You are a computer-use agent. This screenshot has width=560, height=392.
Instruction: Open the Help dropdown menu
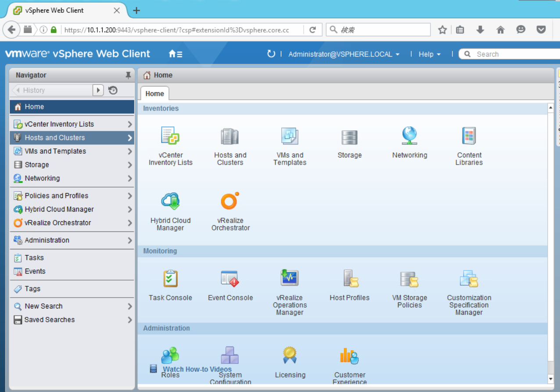point(429,54)
